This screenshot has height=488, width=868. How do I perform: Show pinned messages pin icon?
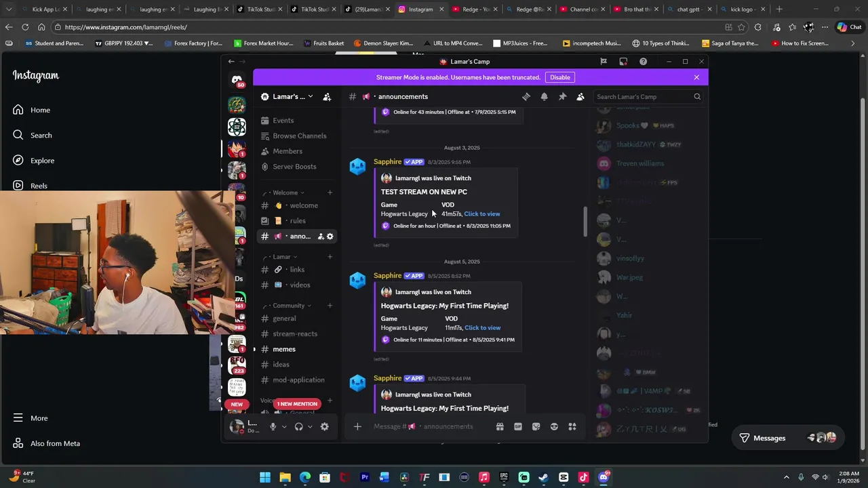562,97
